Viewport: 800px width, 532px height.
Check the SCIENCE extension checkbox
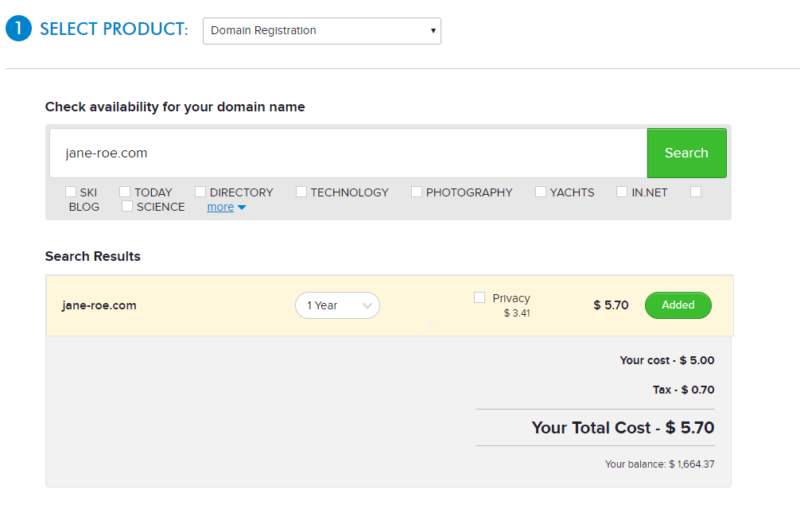[127, 206]
